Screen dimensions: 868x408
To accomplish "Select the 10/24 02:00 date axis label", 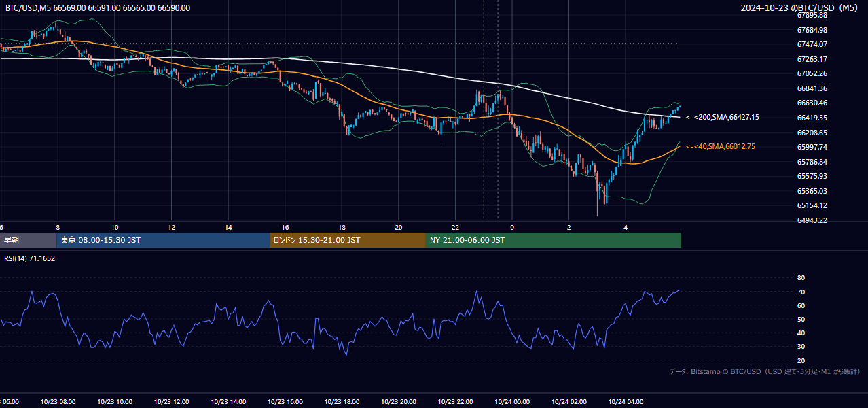I will click(x=569, y=402).
